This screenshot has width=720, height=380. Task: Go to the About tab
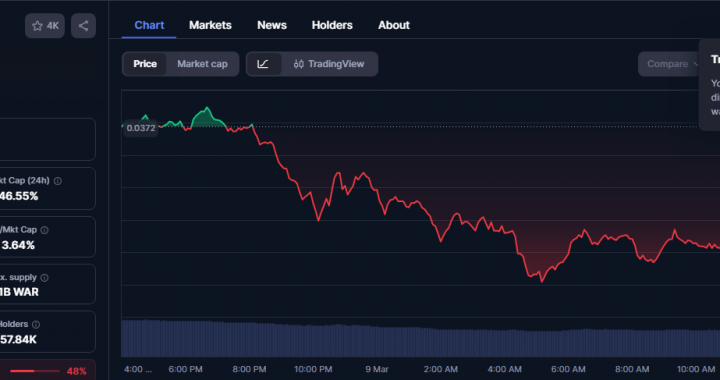[x=394, y=25]
